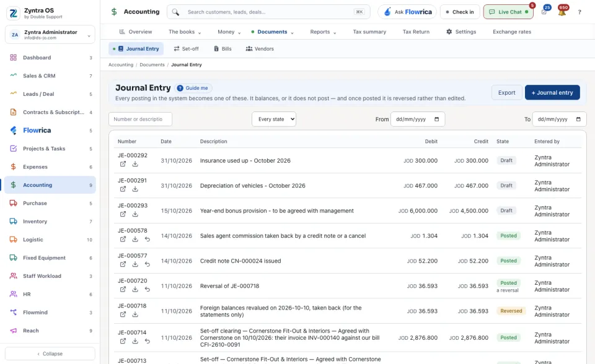Expand The books menu
The height and width of the screenshot is (364, 595).
point(185,32)
